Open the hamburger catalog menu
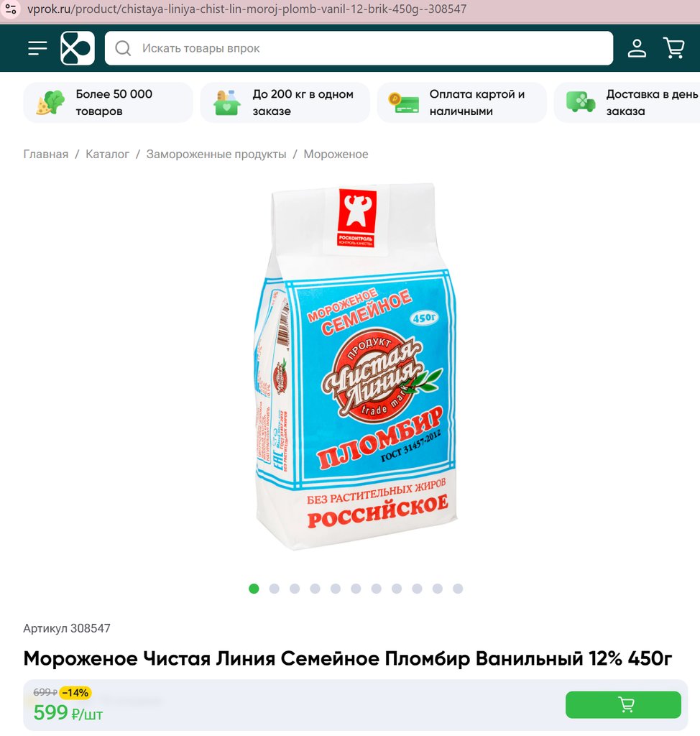 tap(37, 48)
